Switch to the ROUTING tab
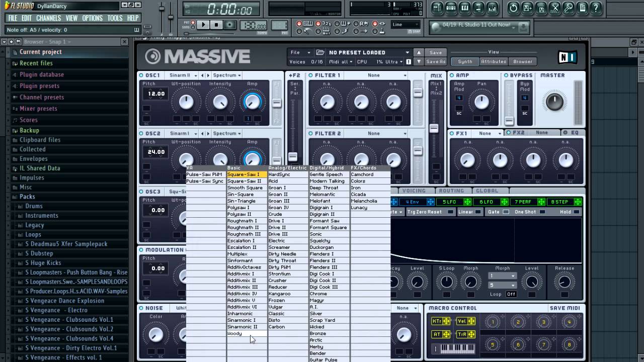 451,191
